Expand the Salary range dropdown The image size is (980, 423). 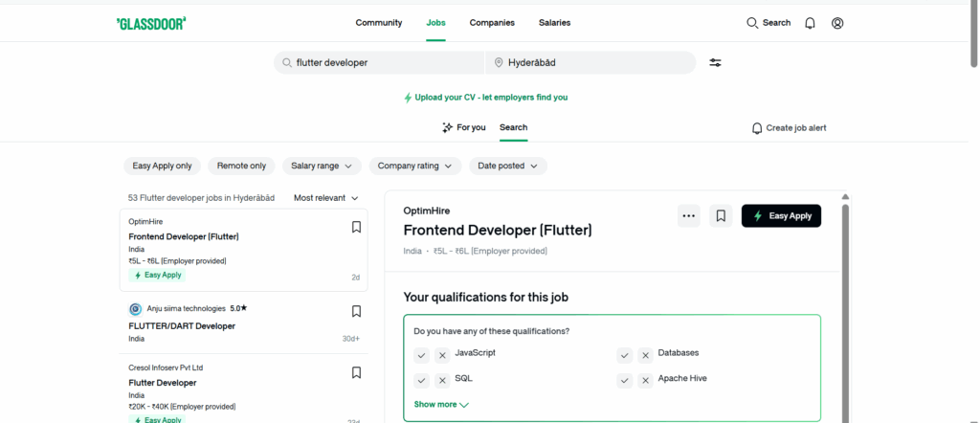coord(322,166)
